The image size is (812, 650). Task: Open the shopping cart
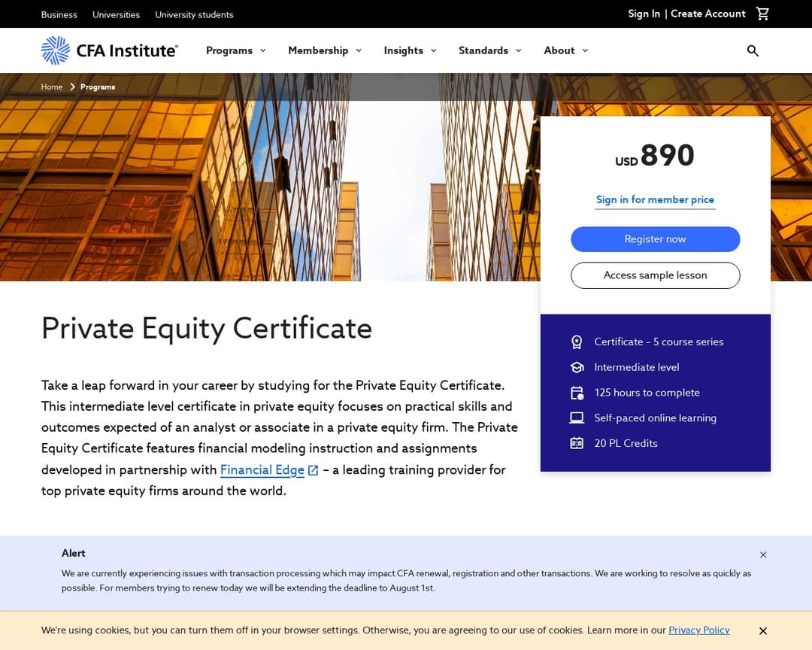tap(762, 14)
